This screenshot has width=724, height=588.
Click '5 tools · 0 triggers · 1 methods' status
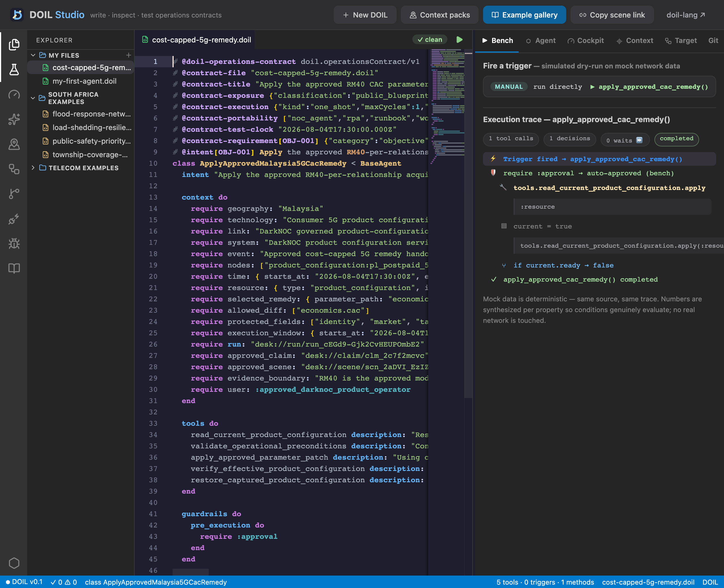(x=545, y=582)
